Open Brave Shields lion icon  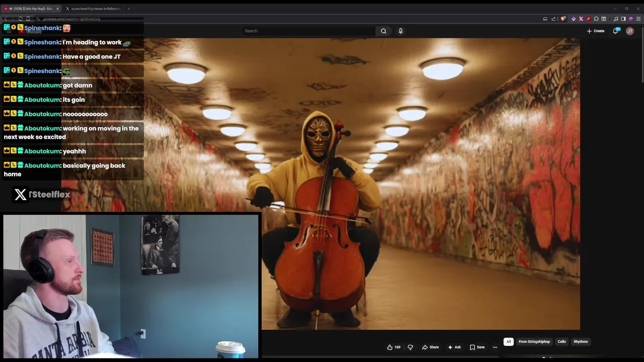point(563,19)
